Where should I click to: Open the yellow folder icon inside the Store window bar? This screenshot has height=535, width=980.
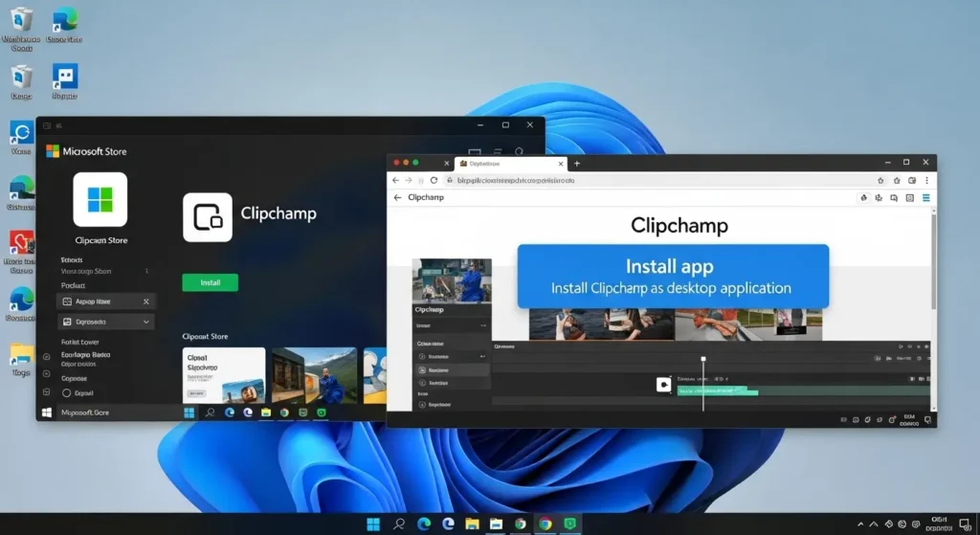(266, 412)
